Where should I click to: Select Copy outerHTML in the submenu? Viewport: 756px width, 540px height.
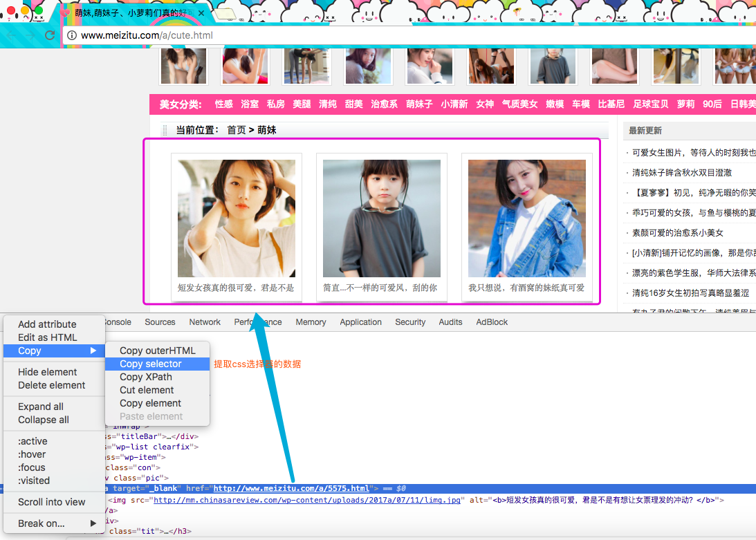tap(158, 351)
